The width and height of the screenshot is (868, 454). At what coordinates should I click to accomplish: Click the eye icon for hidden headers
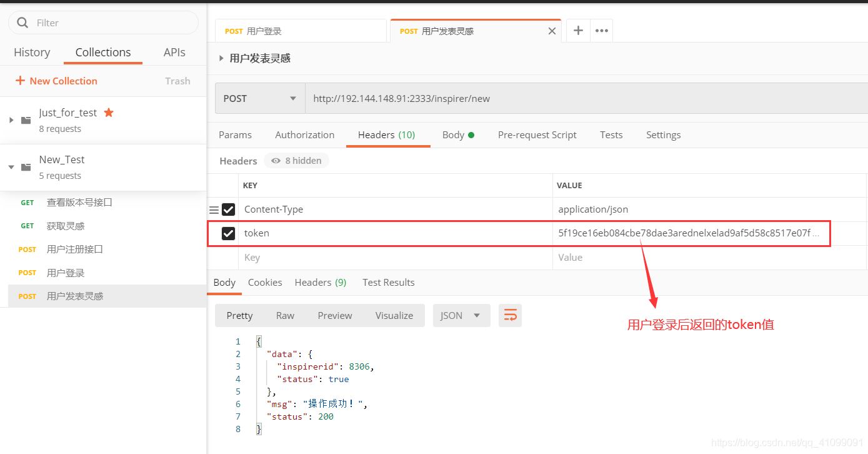click(276, 161)
